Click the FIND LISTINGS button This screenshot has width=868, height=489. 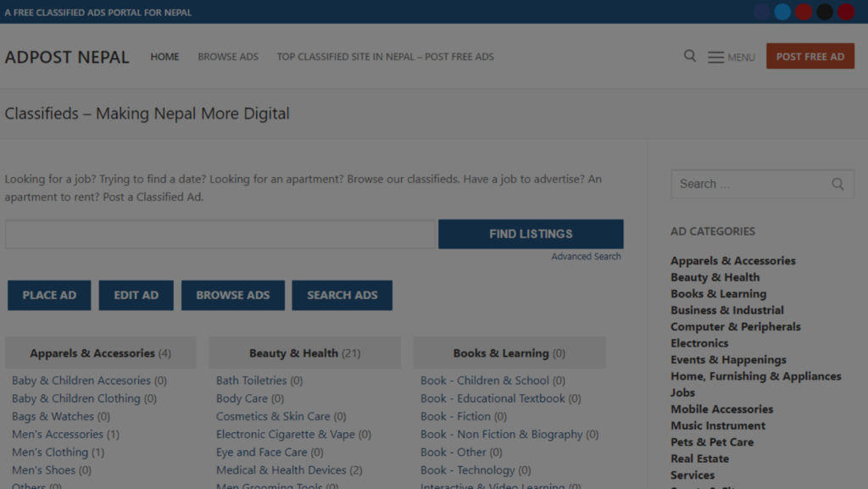coord(531,234)
